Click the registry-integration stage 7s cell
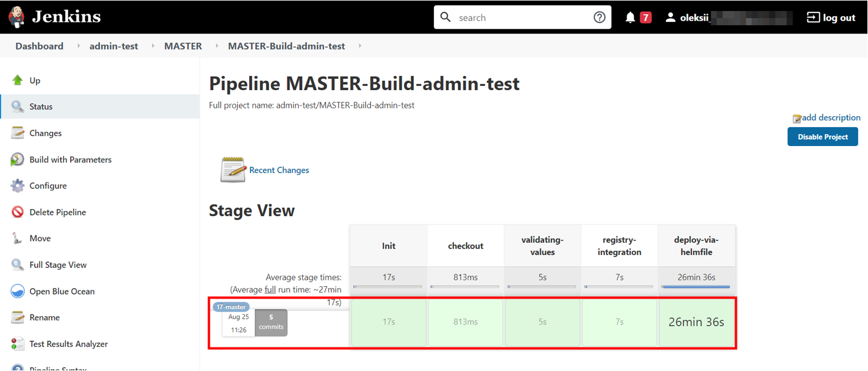The width and height of the screenshot is (868, 371). coord(619,322)
